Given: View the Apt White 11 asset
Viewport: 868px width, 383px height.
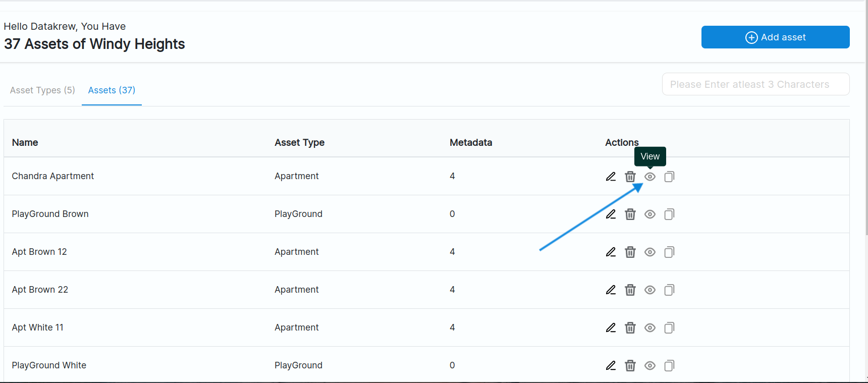Looking at the screenshot, I should click(650, 327).
